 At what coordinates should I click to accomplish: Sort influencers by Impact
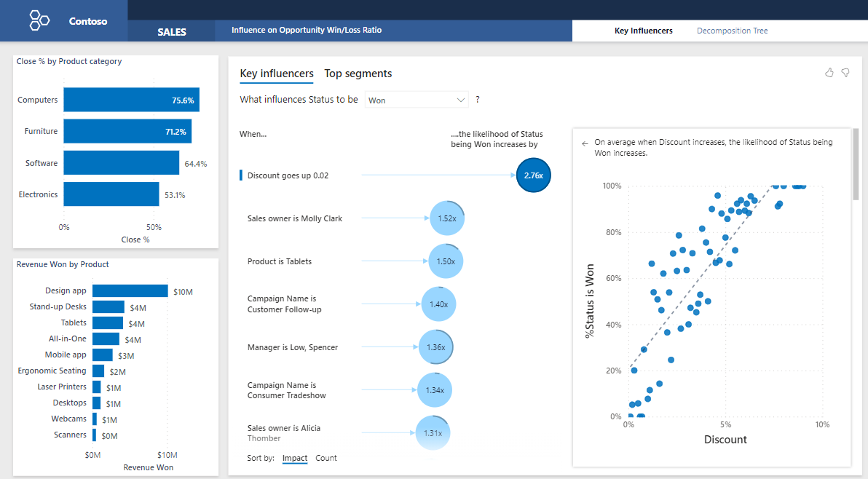pyautogui.click(x=295, y=458)
